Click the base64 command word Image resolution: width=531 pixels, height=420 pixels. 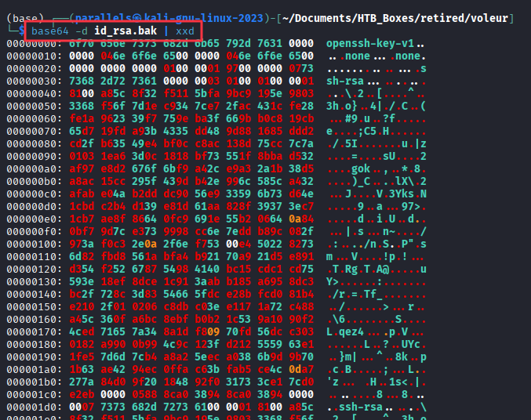point(49,31)
